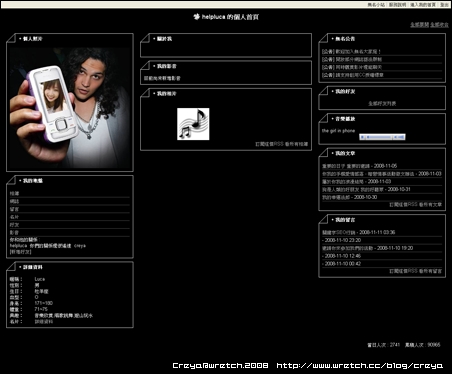The width and height of the screenshot is (452, 374).
Task: Click the song title 'the girl in phone'
Action: [338, 131]
